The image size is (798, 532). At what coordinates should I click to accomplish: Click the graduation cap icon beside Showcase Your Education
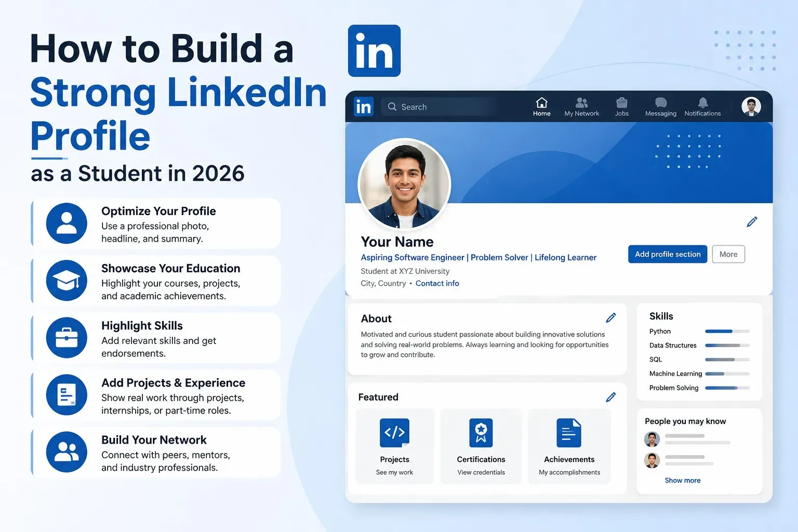(x=66, y=281)
